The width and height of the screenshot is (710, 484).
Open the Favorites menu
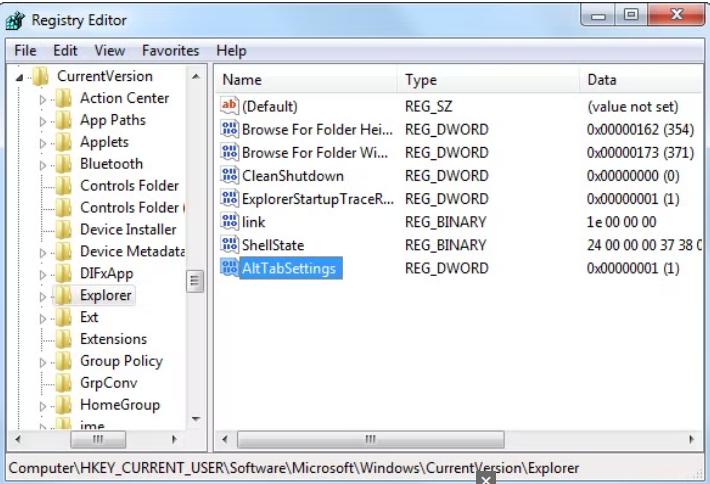tap(170, 50)
